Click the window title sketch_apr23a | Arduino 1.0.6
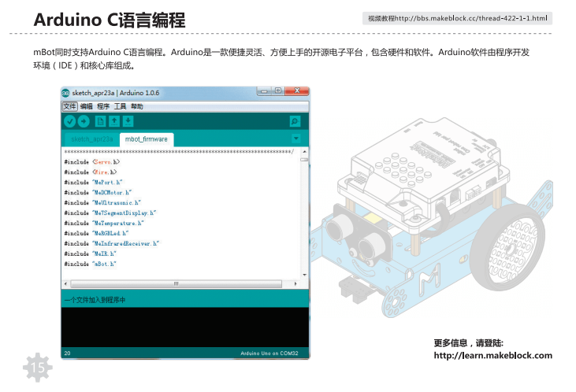The height and width of the screenshot is (392, 576). click(116, 93)
